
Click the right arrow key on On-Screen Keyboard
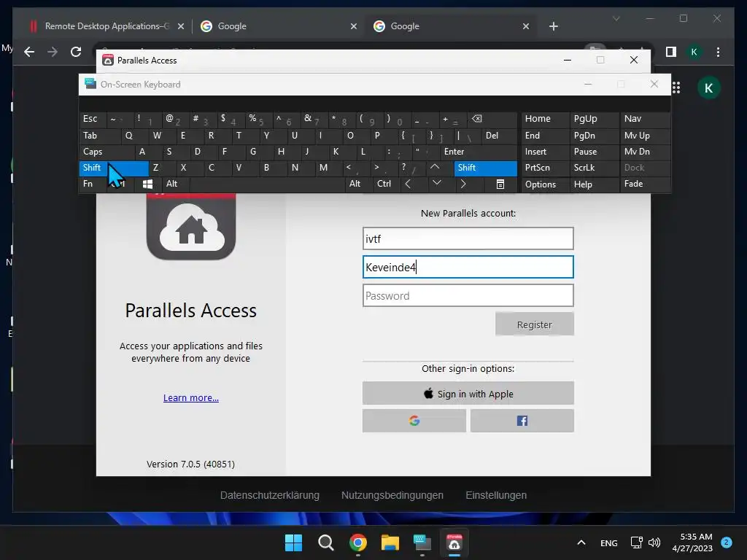pyautogui.click(x=463, y=184)
